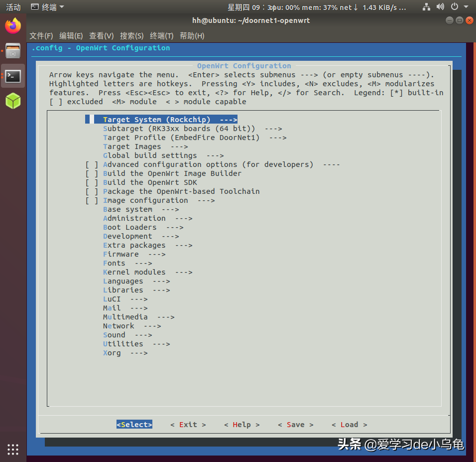This screenshot has height=462, width=476.
Task: Open the Files app in the dock
Action: (12, 50)
